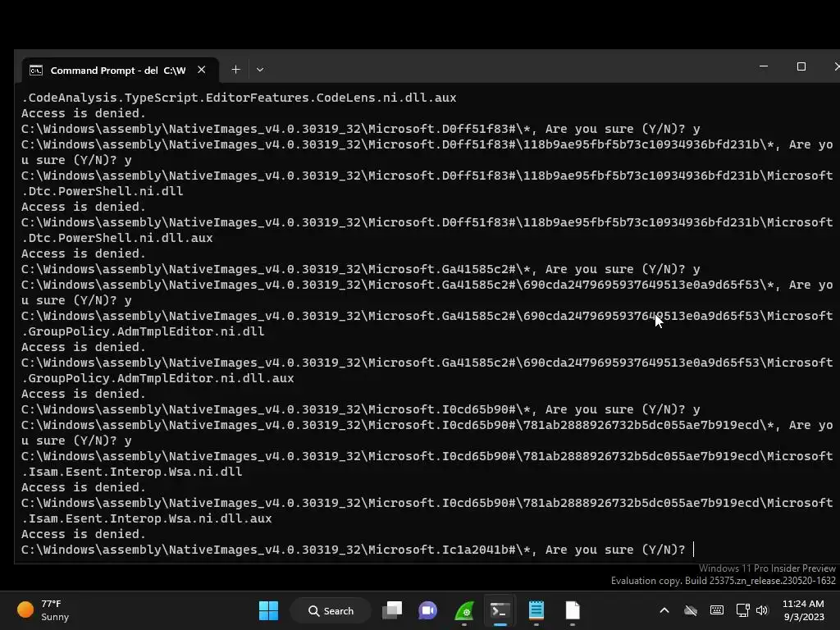Click the Microsoft.Ga41585c2#\* prompt line

click(361, 269)
